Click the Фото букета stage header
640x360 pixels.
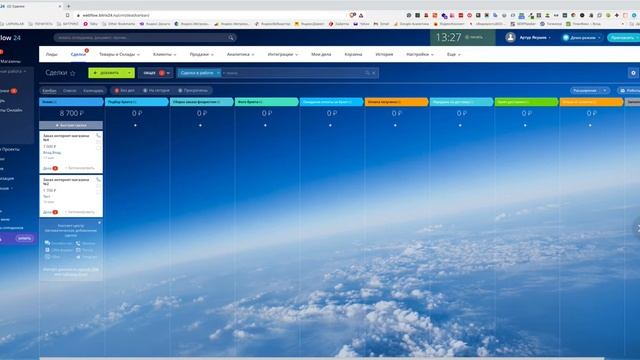(x=266, y=102)
